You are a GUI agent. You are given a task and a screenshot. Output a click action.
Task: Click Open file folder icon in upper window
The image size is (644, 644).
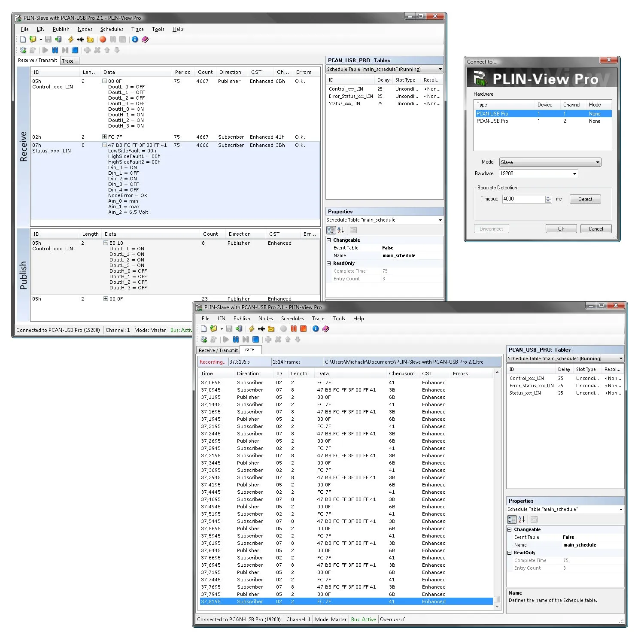33,39
